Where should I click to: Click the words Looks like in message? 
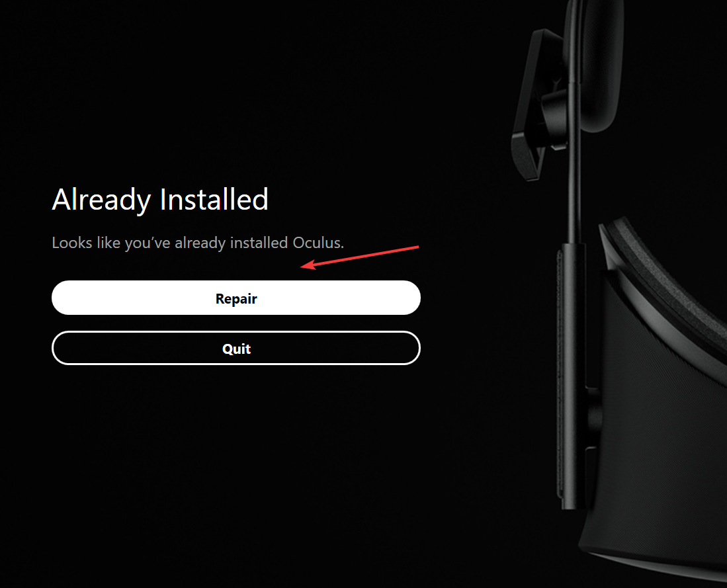[86, 243]
